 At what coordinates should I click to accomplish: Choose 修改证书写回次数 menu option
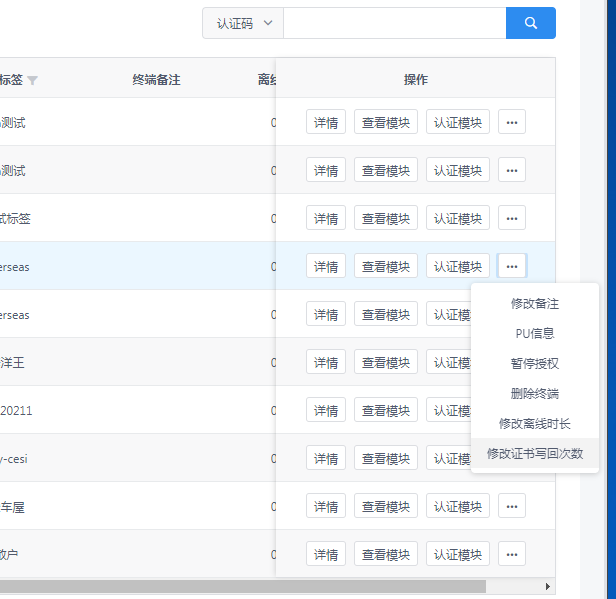(535, 453)
